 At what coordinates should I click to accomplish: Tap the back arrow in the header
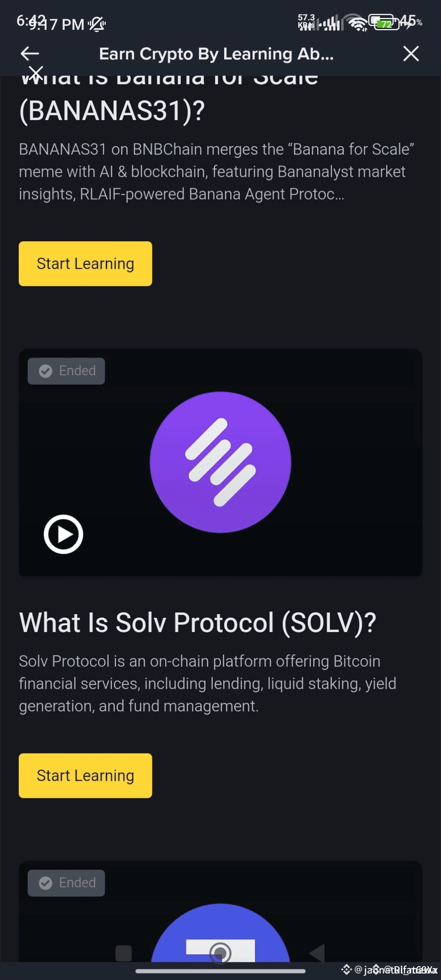pyautogui.click(x=29, y=53)
